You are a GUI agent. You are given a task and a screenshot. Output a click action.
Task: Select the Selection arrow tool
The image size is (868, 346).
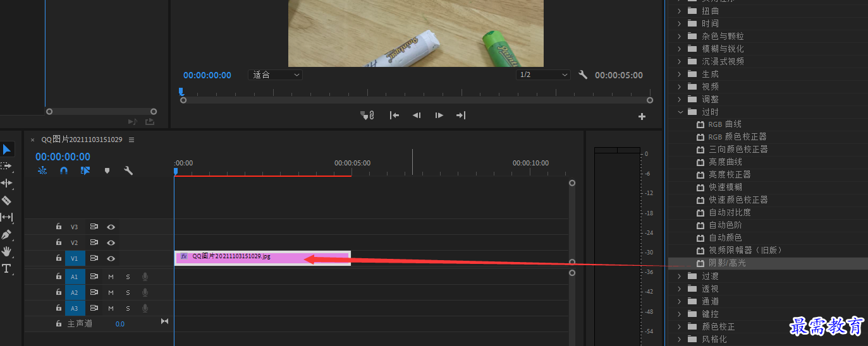coord(6,150)
